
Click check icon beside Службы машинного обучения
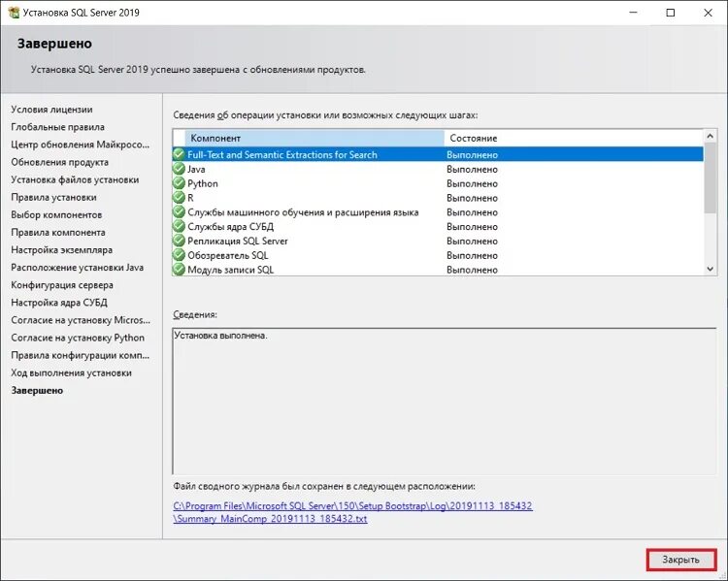coord(179,211)
